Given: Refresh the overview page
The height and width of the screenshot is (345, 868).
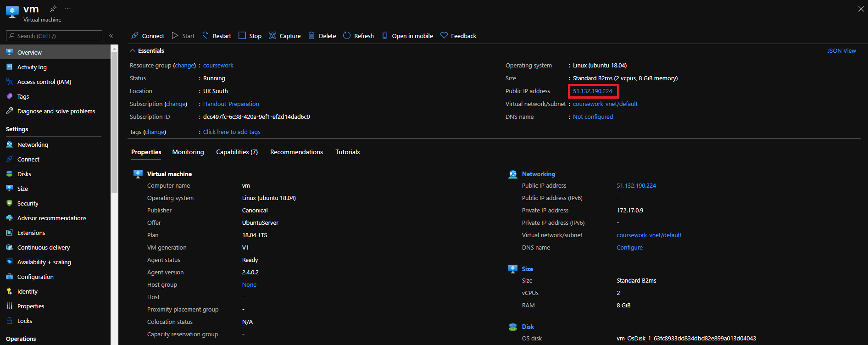Looking at the screenshot, I should (359, 36).
